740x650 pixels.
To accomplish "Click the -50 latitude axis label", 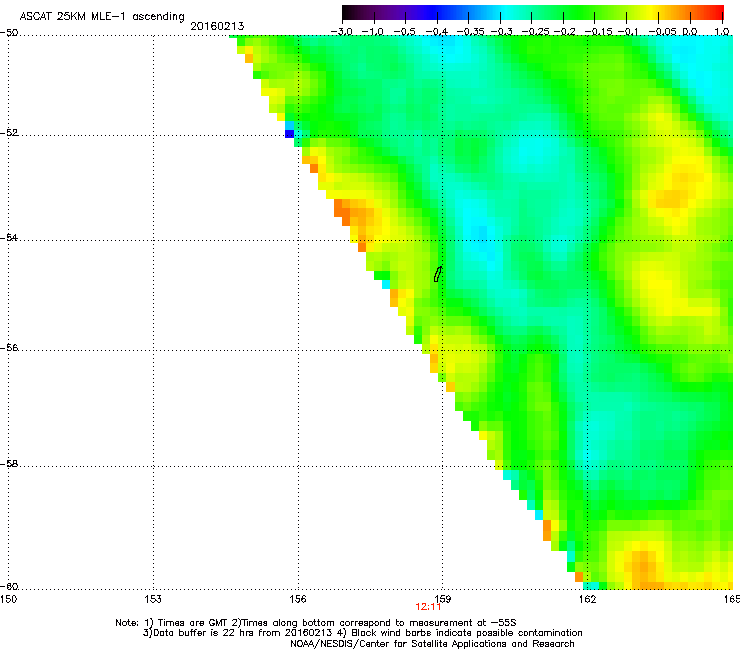I will [9, 33].
